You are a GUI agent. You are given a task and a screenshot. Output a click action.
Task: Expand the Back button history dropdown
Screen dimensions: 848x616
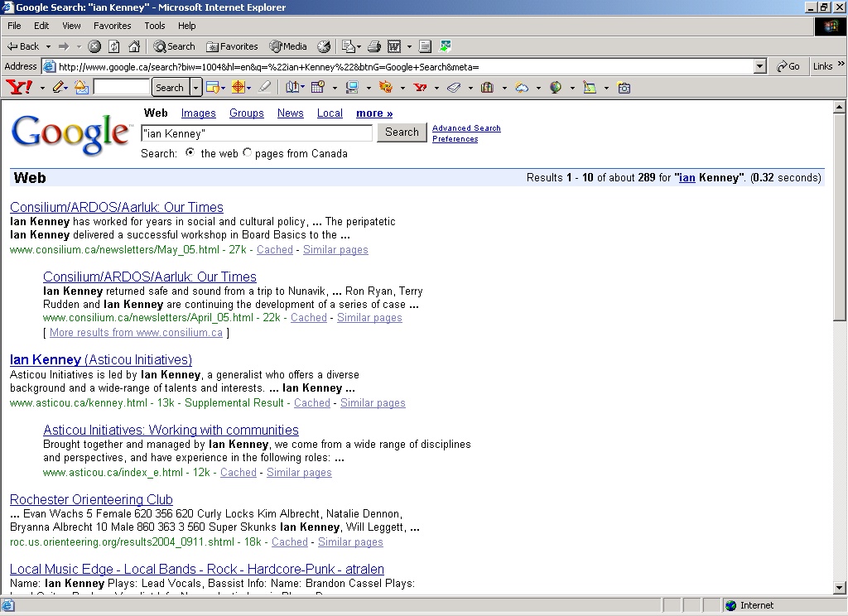click(x=48, y=46)
